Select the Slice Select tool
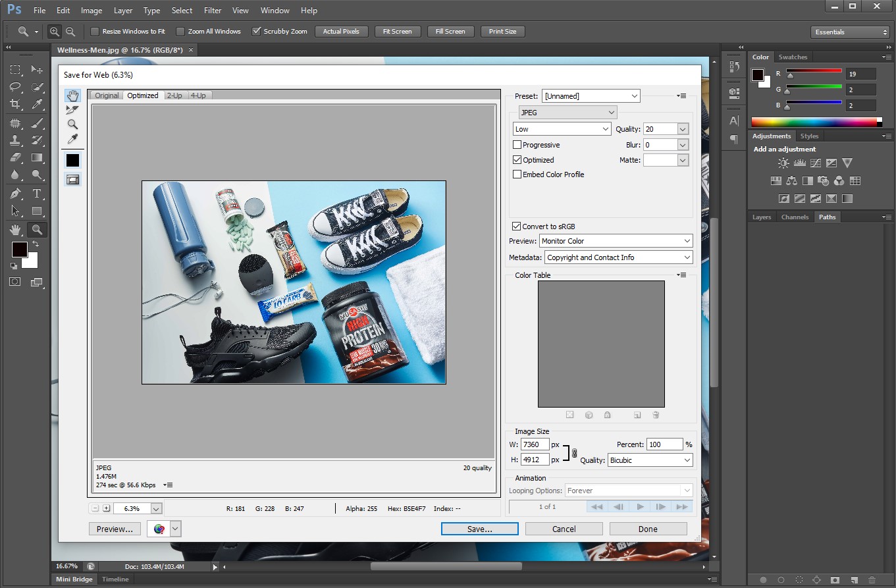Screen dimensions: 896x588 72,109
